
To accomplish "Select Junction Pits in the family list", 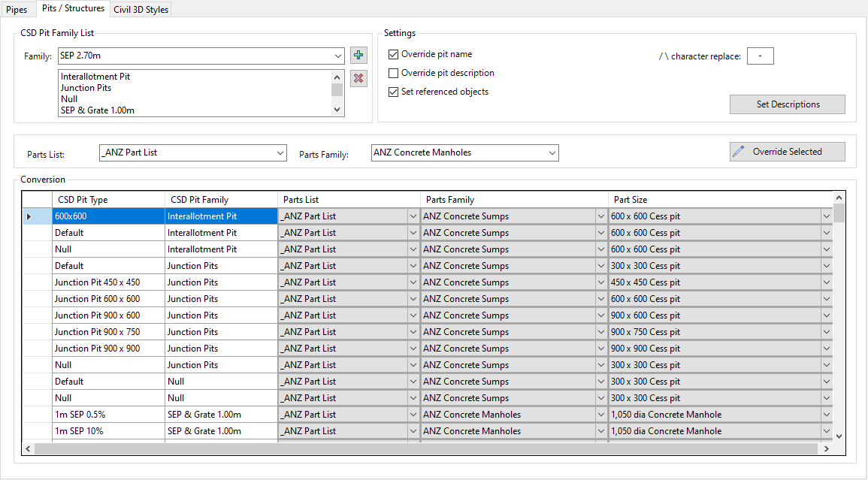I will [86, 88].
